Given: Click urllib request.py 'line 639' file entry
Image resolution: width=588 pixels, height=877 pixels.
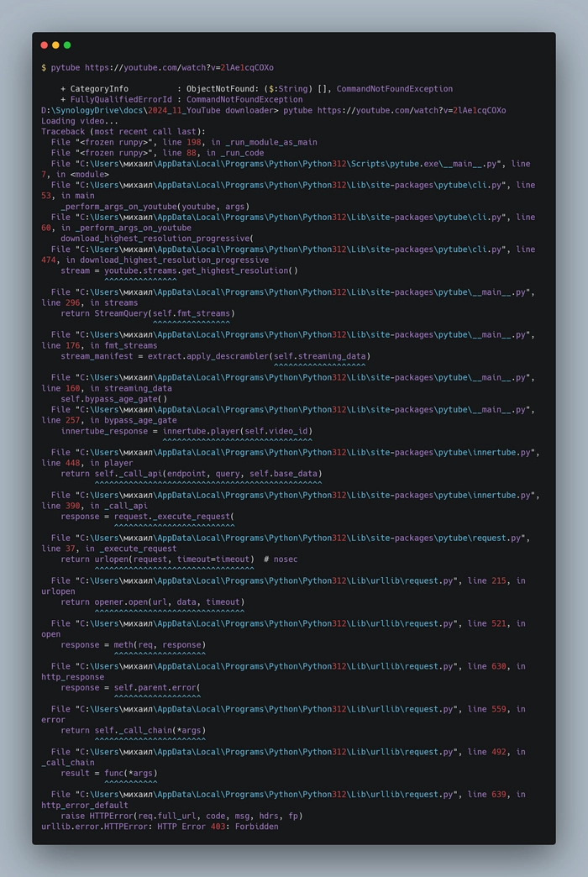Looking at the screenshot, I should pos(288,794).
